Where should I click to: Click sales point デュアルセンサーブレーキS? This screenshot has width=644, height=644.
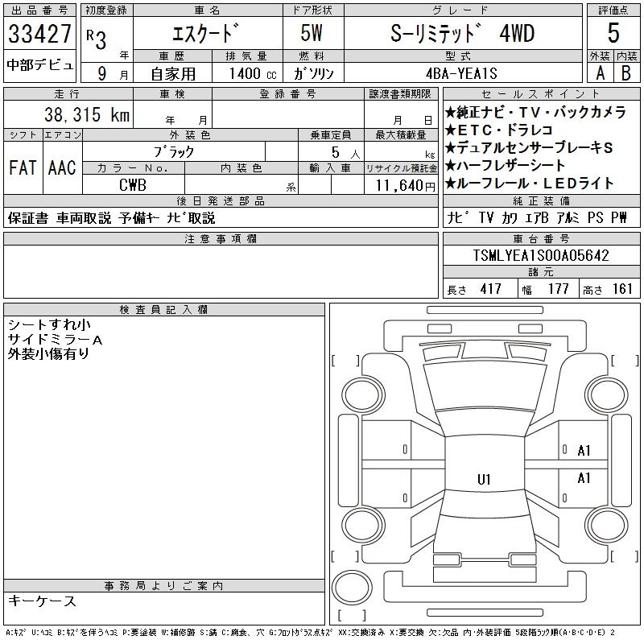[x=529, y=147]
